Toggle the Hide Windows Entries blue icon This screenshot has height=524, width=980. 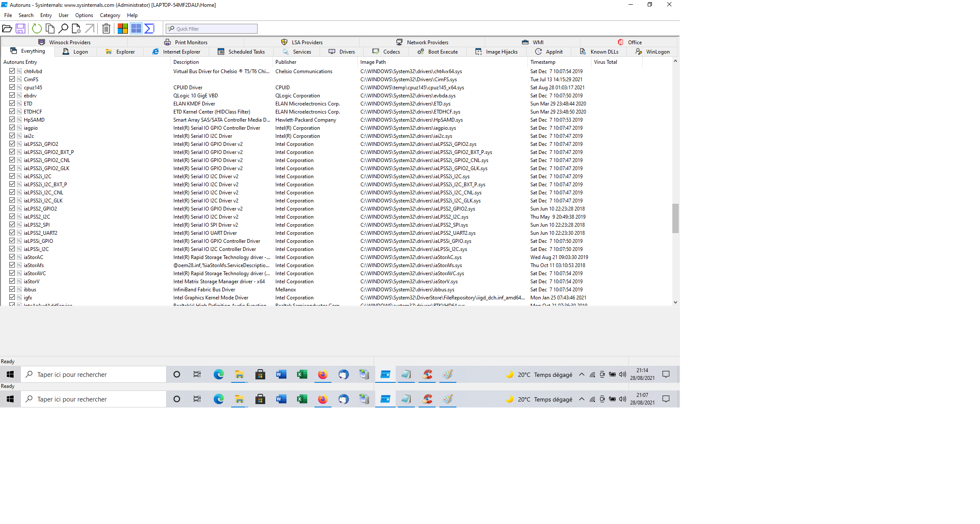[136, 28]
